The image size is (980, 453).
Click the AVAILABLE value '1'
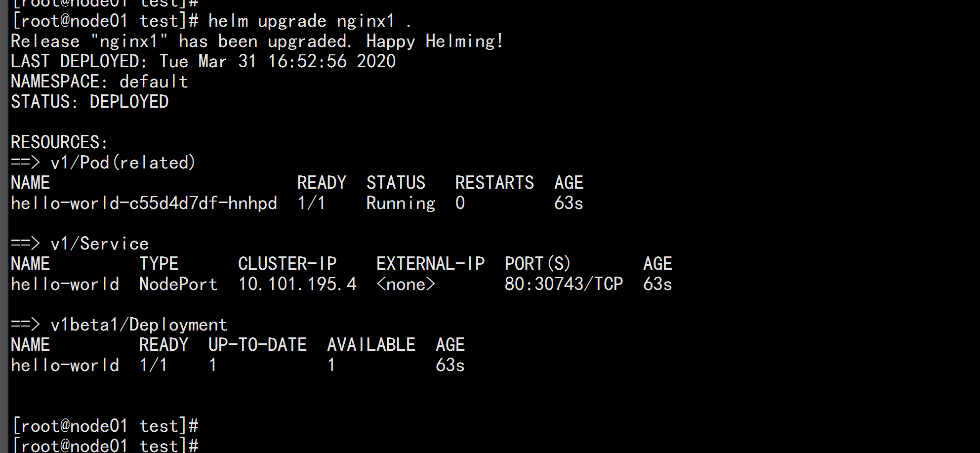[x=331, y=365]
